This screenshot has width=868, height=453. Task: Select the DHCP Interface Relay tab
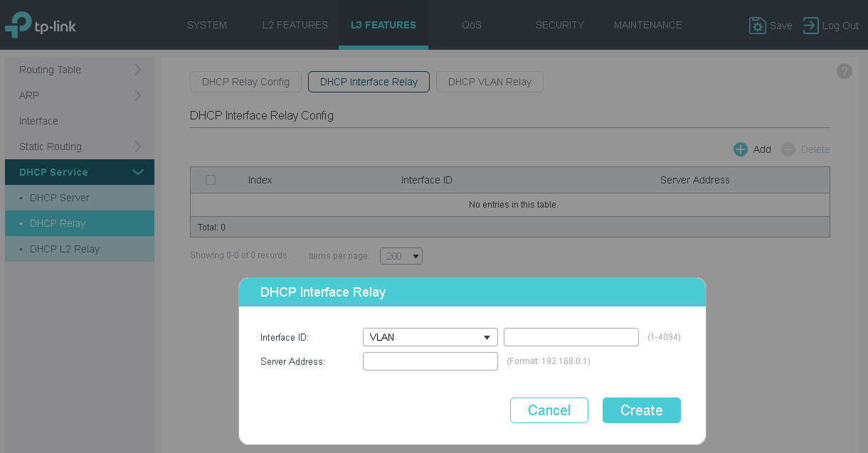point(369,82)
